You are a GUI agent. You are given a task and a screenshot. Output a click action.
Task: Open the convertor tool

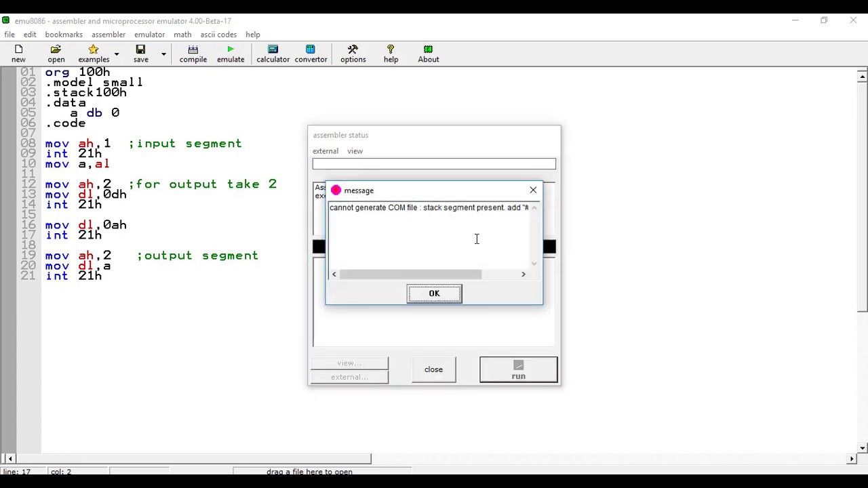311,54
